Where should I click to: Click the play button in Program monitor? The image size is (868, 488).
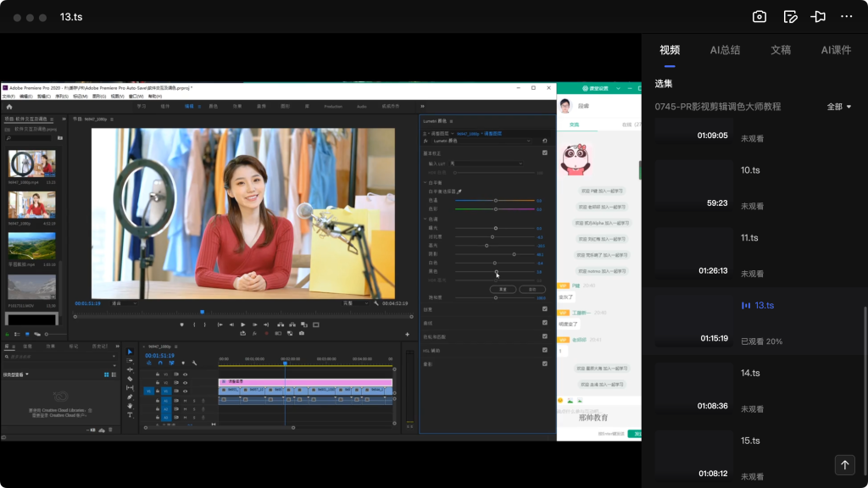coord(242,324)
